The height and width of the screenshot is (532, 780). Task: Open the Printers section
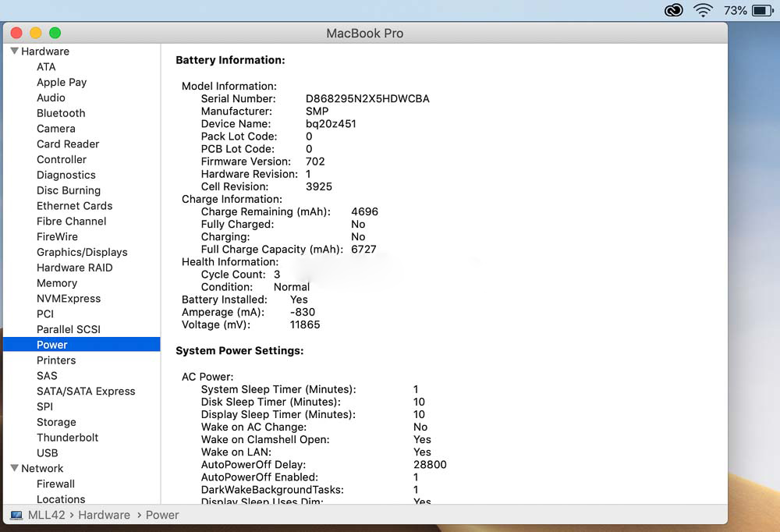point(55,360)
